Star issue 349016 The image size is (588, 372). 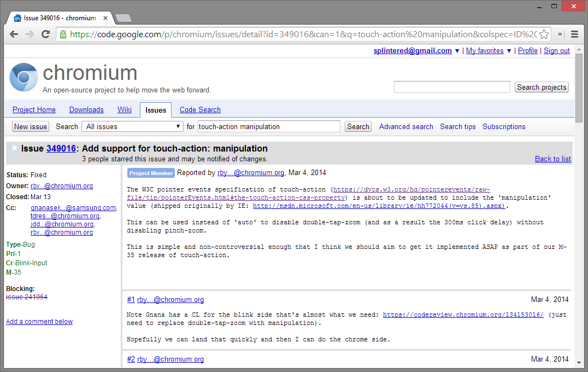pos(14,148)
